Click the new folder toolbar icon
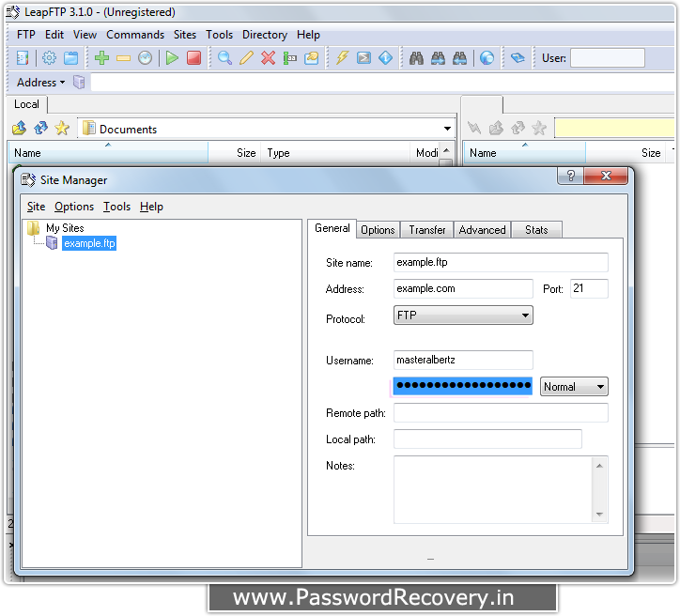Viewport: 680px width, 616px height. tap(312, 57)
